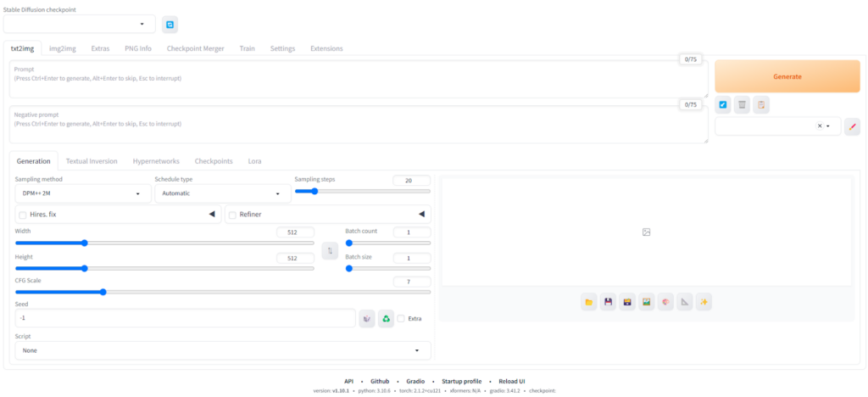Open the Github footer link
The image size is (868, 397).
(x=380, y=381)
